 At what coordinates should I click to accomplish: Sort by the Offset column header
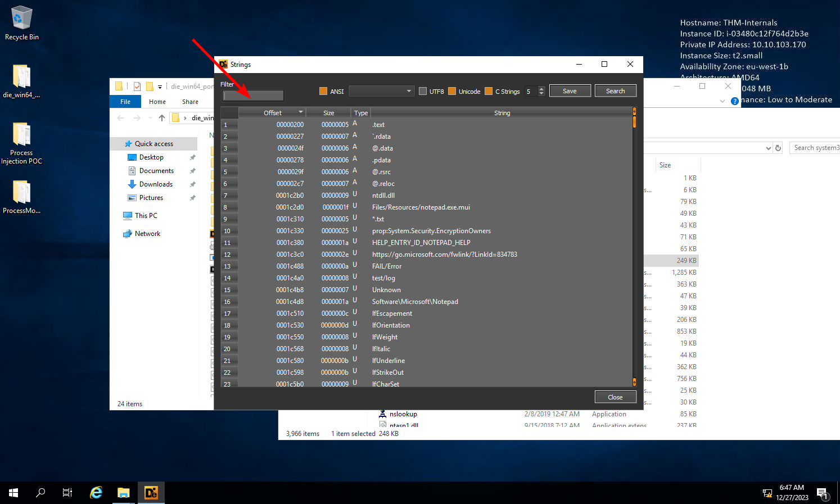point(273,113)
